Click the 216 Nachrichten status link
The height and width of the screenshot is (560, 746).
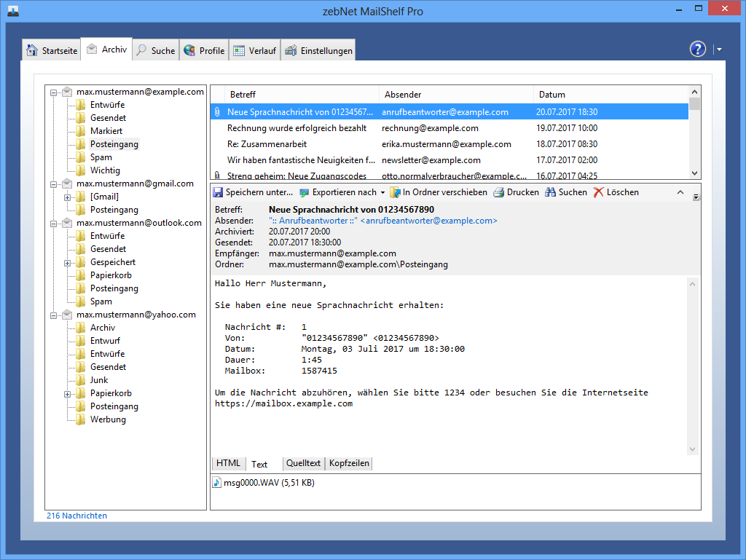coord(76,516)
